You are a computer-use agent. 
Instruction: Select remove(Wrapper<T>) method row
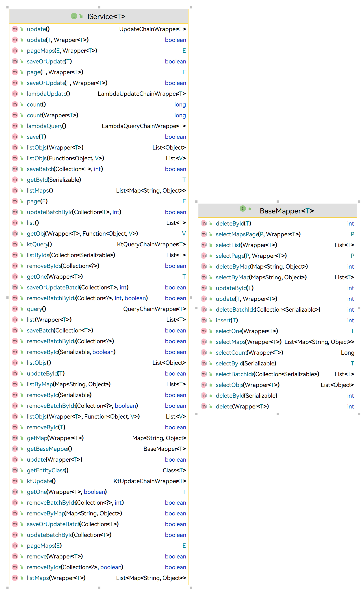click(x=99, y=556)
